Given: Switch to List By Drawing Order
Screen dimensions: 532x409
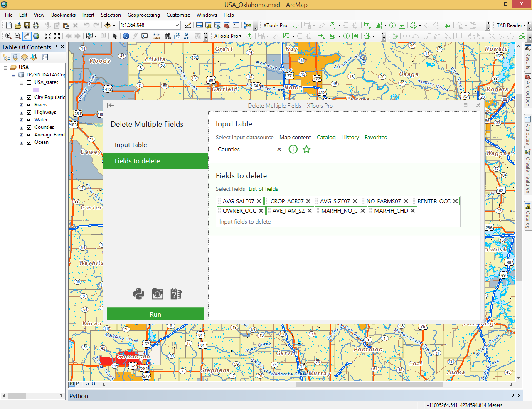Looking at the screenshot, I should [x=6, y=57].
